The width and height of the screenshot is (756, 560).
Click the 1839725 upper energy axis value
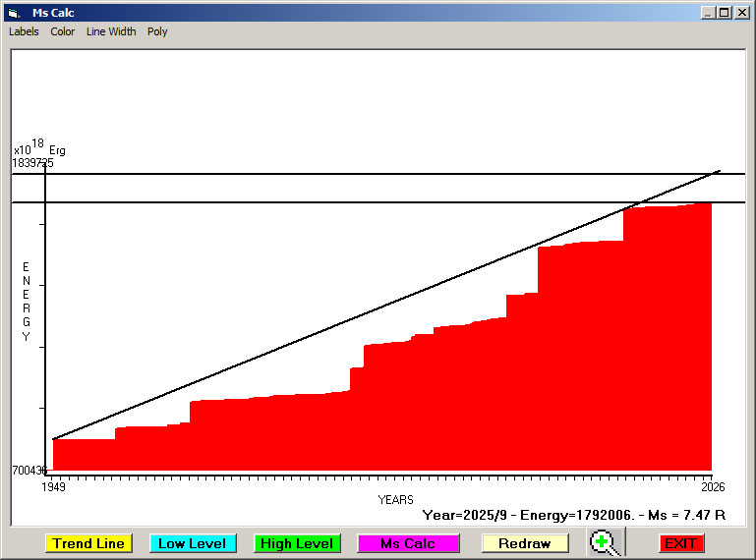32,163
